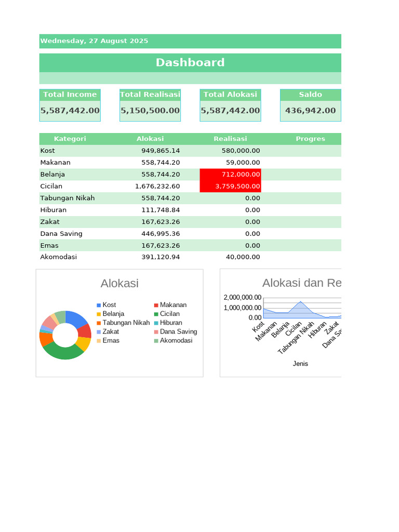The width and height of the screenshot is (399, 532).
Task: Select the Makanan category cell
Action: 70,163
